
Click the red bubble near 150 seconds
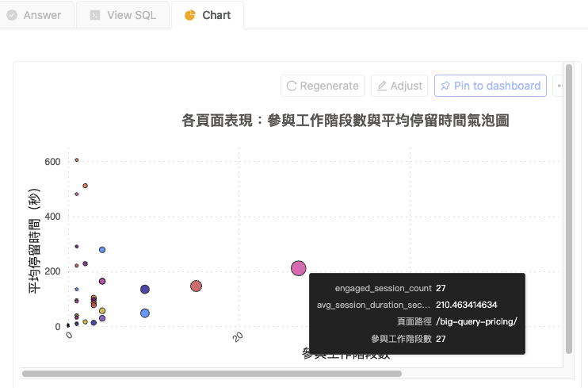point(196,286)
